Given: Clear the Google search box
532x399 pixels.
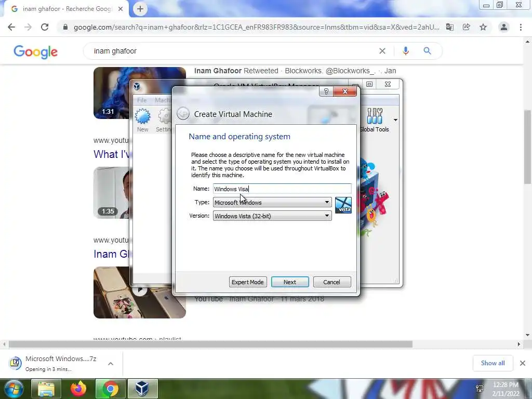Looking at the screenshot, I should point(382,51).
